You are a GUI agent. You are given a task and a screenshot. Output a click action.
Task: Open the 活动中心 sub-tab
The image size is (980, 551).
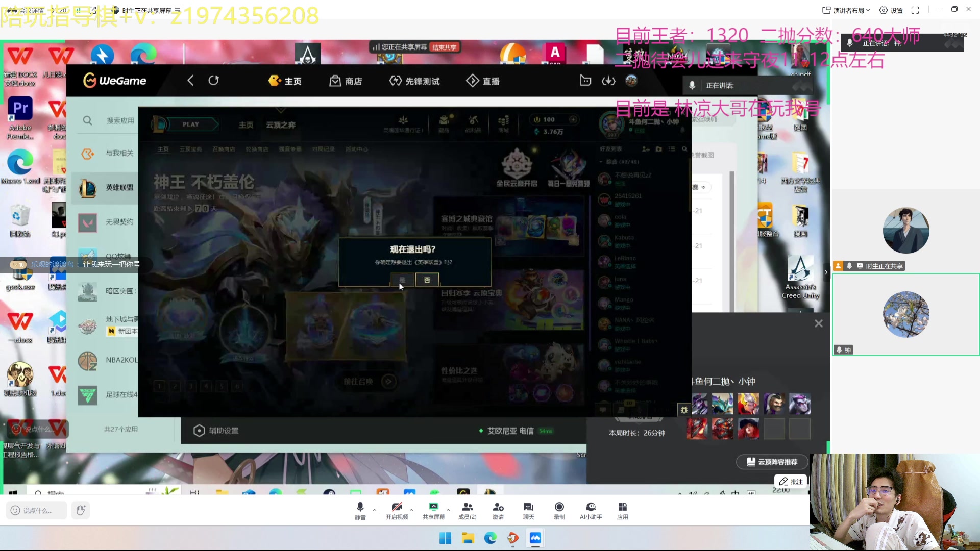coord(357,149)
